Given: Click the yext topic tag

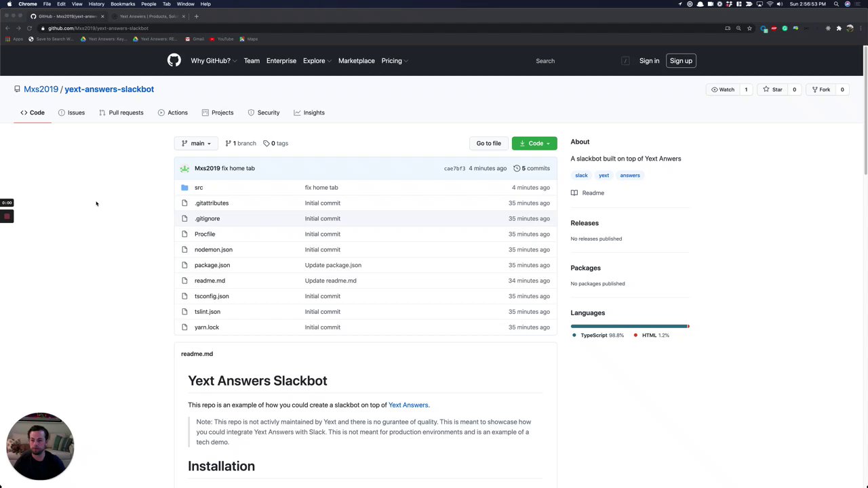Looking at the screenshot, I should click(604, 176).
